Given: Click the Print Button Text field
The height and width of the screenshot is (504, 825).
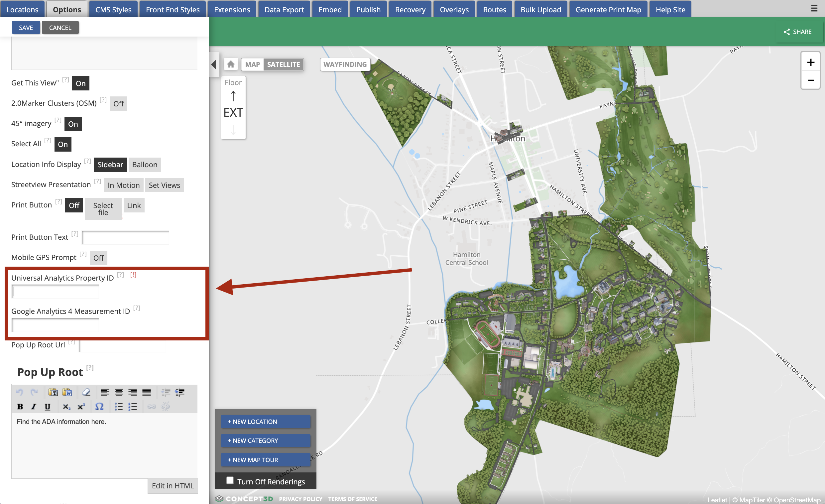Looking at the screenshot, I should [x=125, y=237].
